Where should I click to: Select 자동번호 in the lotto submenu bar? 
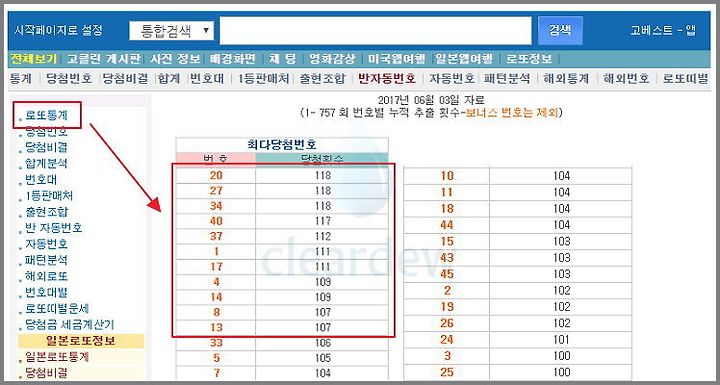pyautogui.click(x=452, y=79)
